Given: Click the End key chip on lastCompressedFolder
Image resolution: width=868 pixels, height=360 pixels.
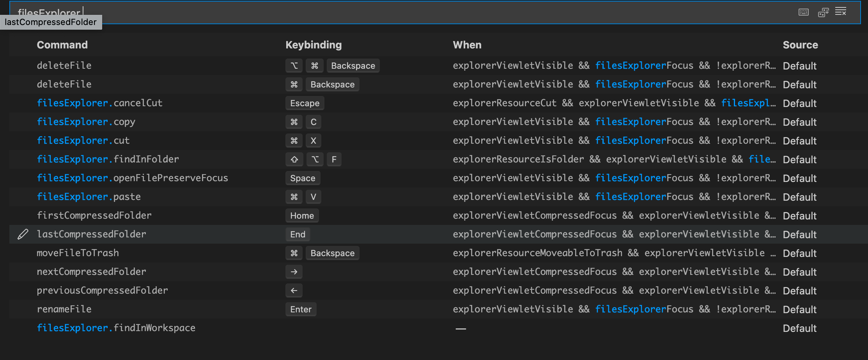Looking at the screenshot, I should 298,234.
